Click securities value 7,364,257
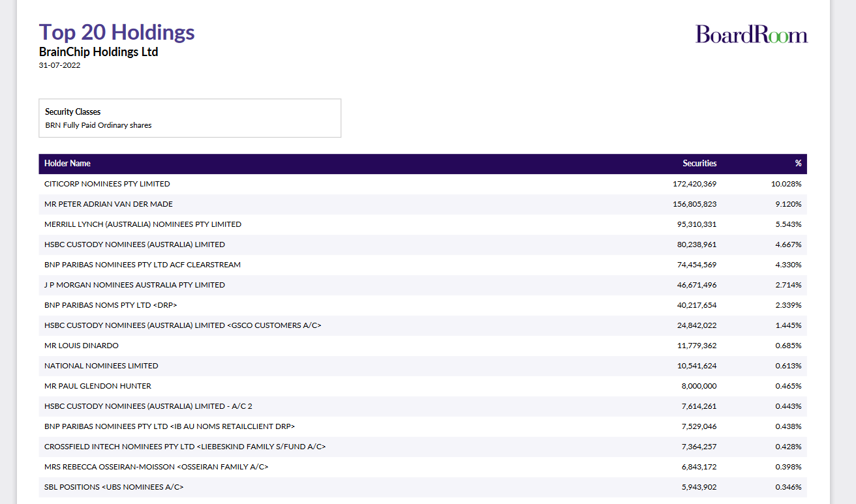The image size is (856, 504). click(x=699, y=447)
